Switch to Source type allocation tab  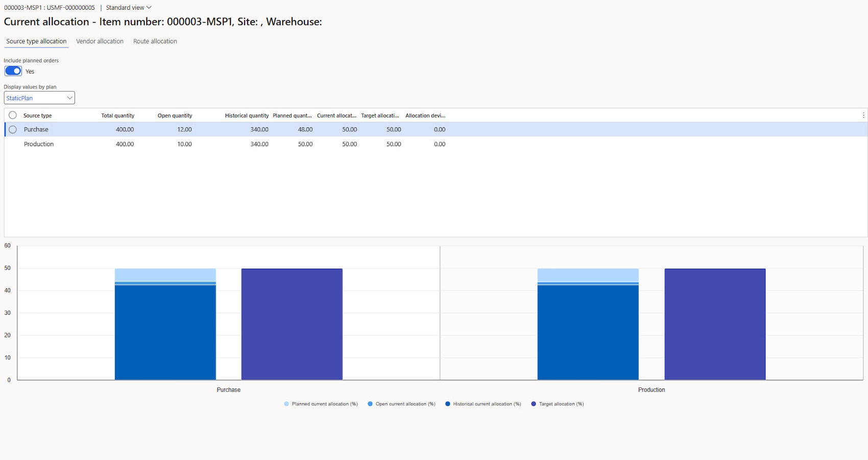[36, 41]
